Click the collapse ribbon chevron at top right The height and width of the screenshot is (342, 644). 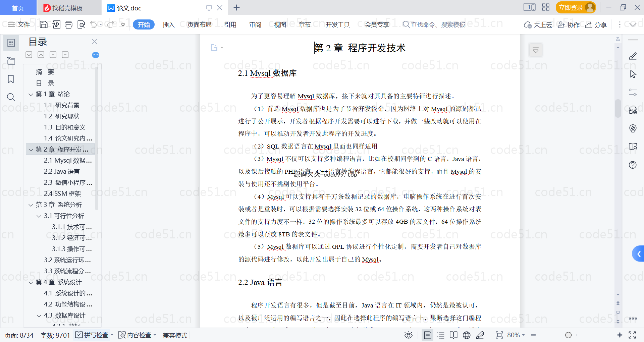[x=633, y=24]
